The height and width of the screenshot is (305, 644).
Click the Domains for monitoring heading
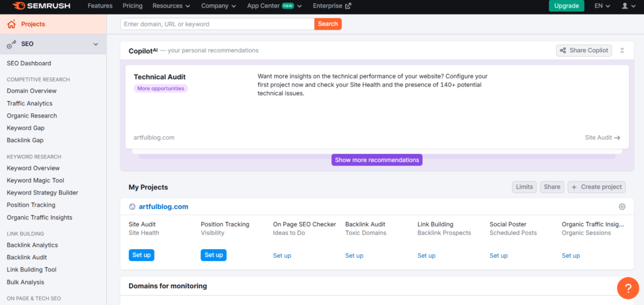point(167,286)
